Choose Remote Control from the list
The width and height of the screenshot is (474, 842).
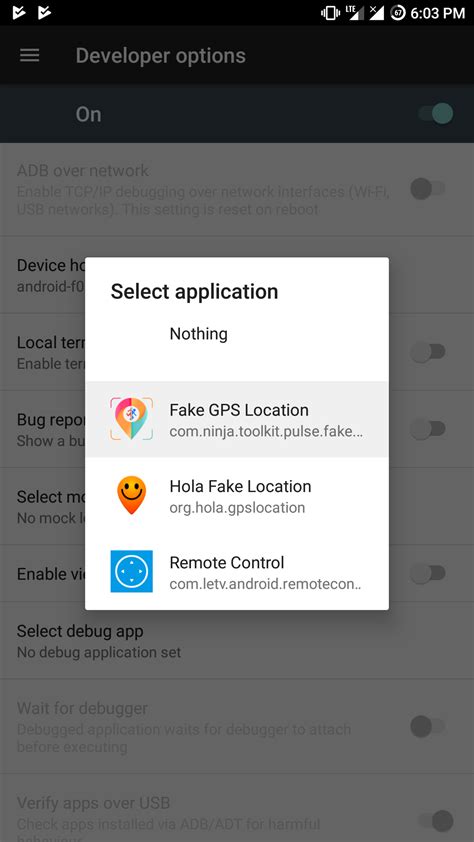coord(237,572)
